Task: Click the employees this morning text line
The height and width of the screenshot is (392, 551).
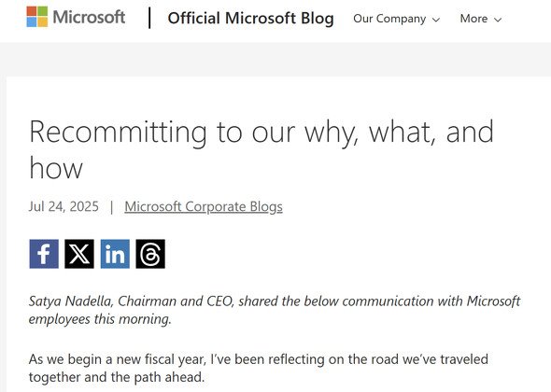Action: 100,319
